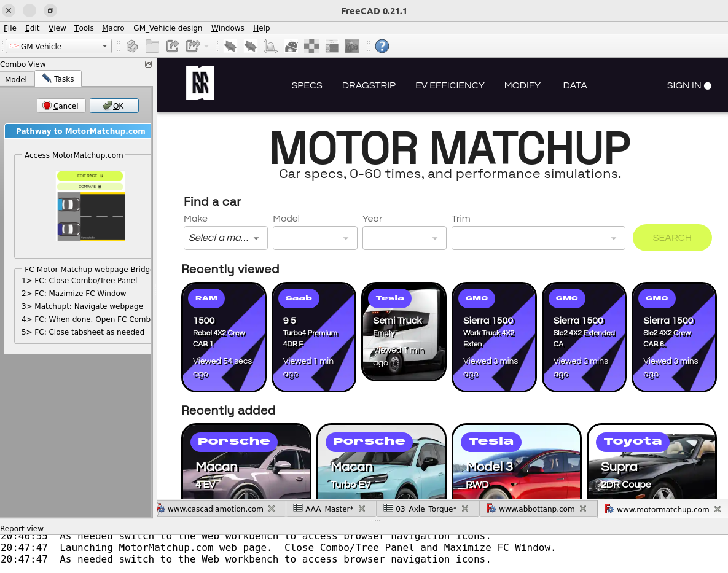Open the GM_Vehicle design menu
The image size is (728, 573).
[168, 28]
